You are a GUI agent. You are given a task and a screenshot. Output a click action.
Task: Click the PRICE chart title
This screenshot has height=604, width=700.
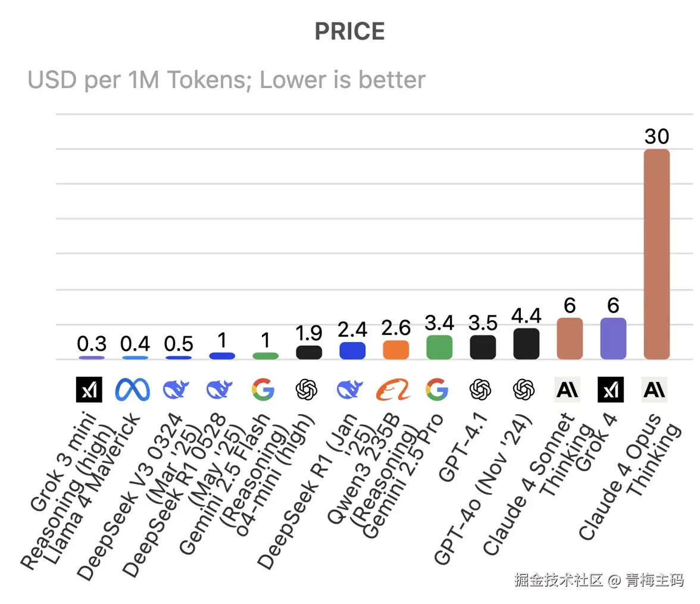point(349,32)
